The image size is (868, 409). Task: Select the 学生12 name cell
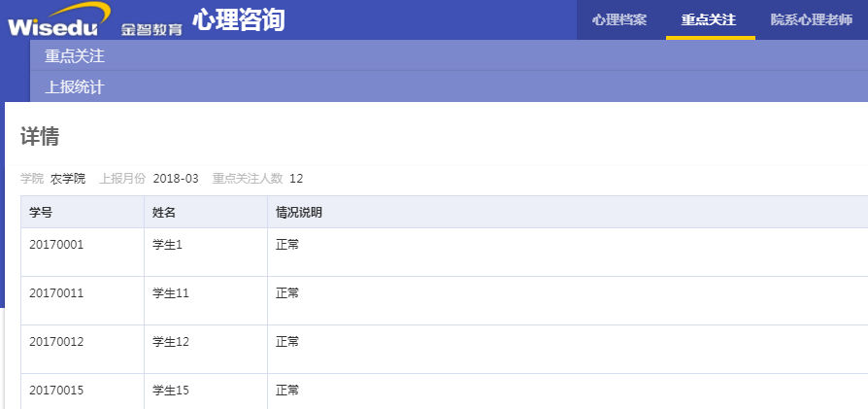(206, 349)
